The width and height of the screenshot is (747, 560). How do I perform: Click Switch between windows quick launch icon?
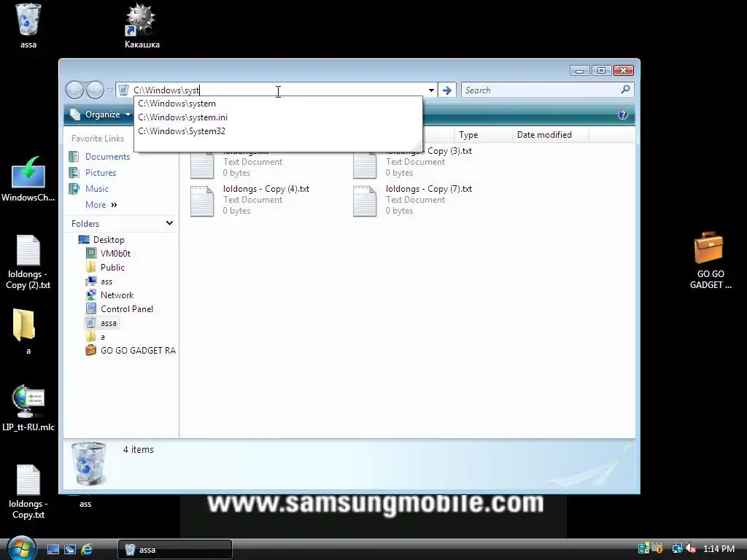70,550
